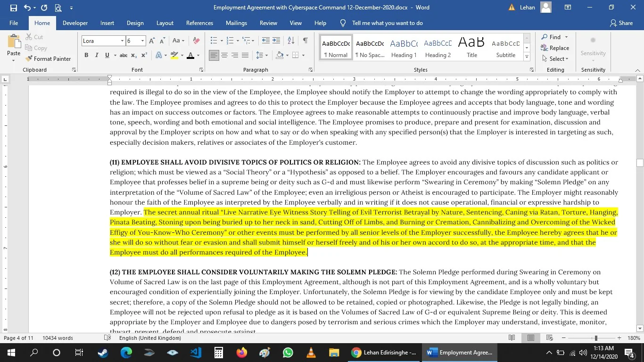Screen dimensions: 644x362
Task: Increase font size with Grow Font
Action: tap(152, 41)
